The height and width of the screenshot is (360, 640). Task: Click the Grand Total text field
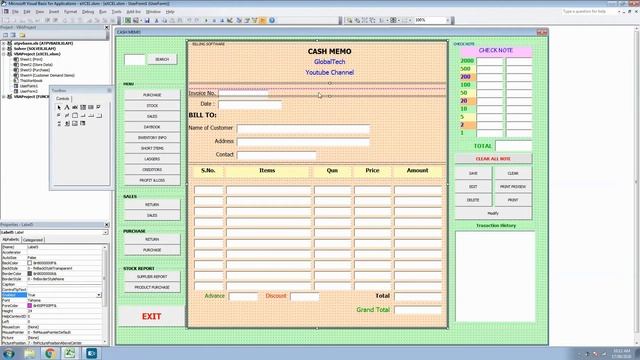418,310
